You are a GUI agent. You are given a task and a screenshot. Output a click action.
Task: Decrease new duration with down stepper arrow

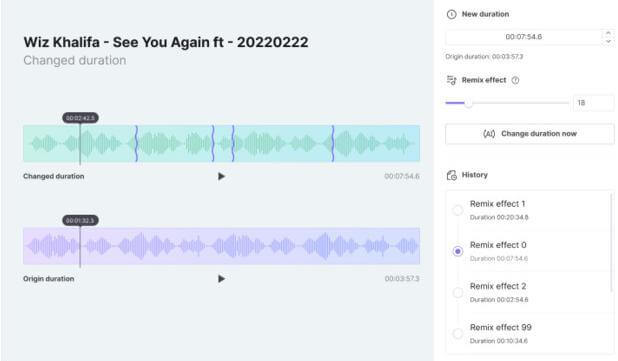click(608, 41)
